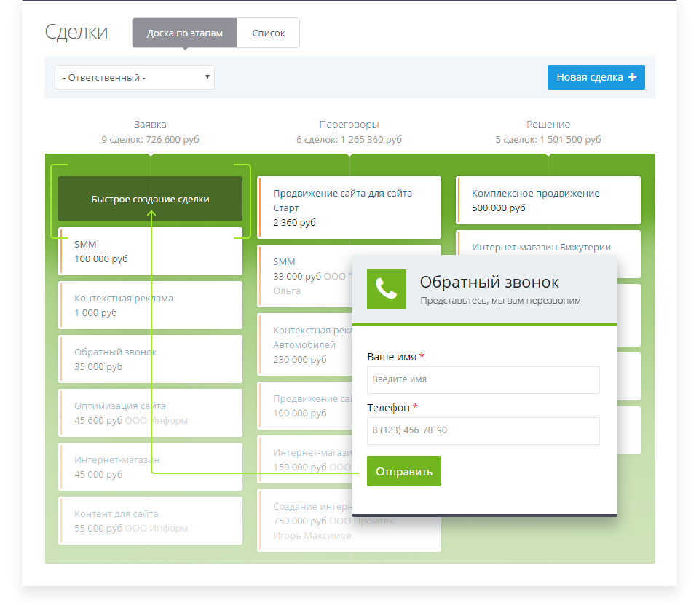Click the Сделки page heading

coord(76,32)
